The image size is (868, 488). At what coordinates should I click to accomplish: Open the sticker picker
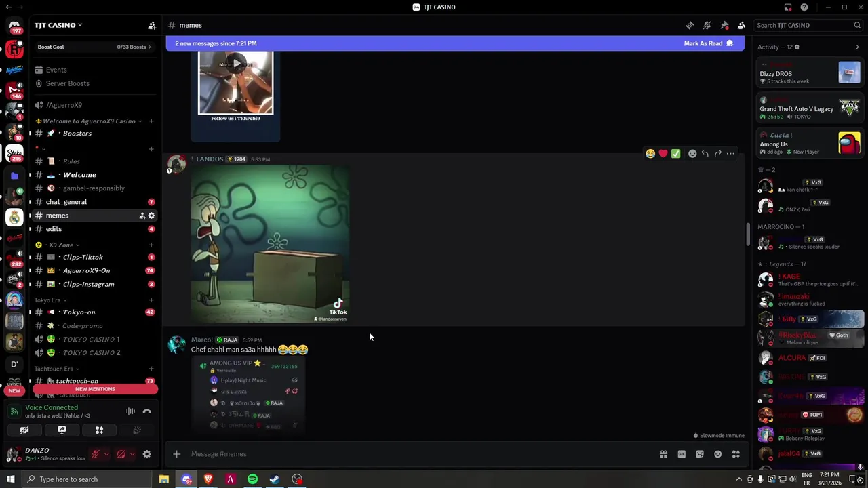coord(700,454)
